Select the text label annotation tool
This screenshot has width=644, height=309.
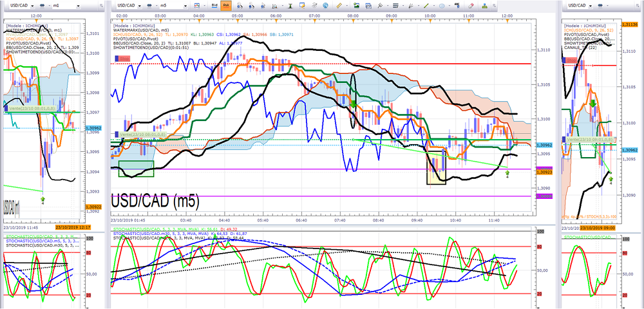pyautogui.click(x=457, y=6)
